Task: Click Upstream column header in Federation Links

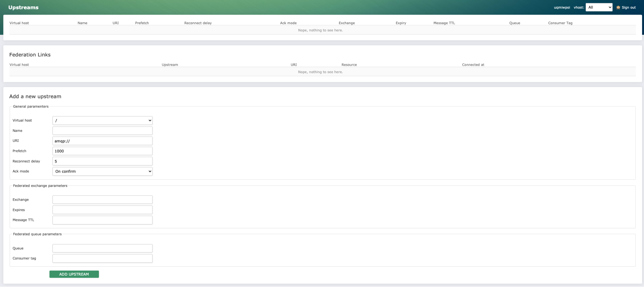Action: click(170, 65)
